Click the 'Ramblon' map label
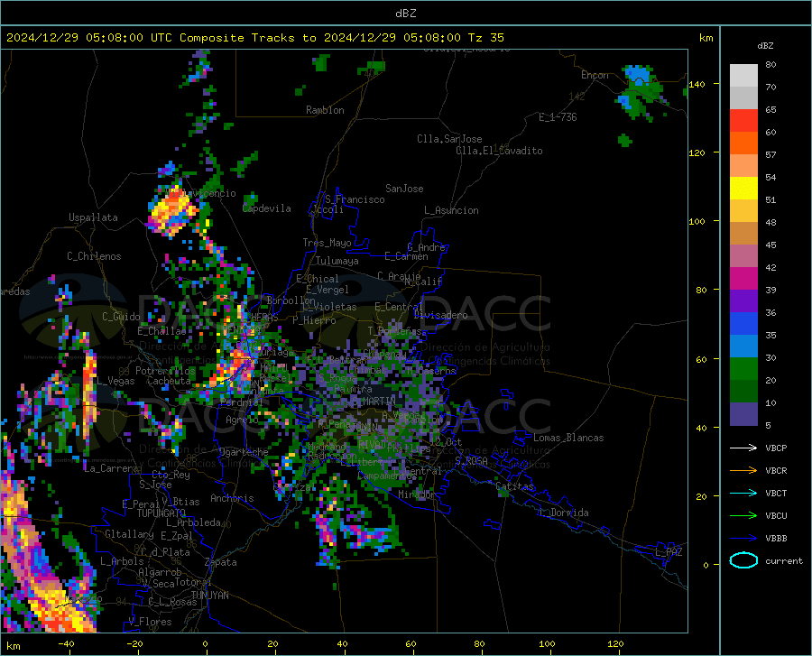 (325, 110)
